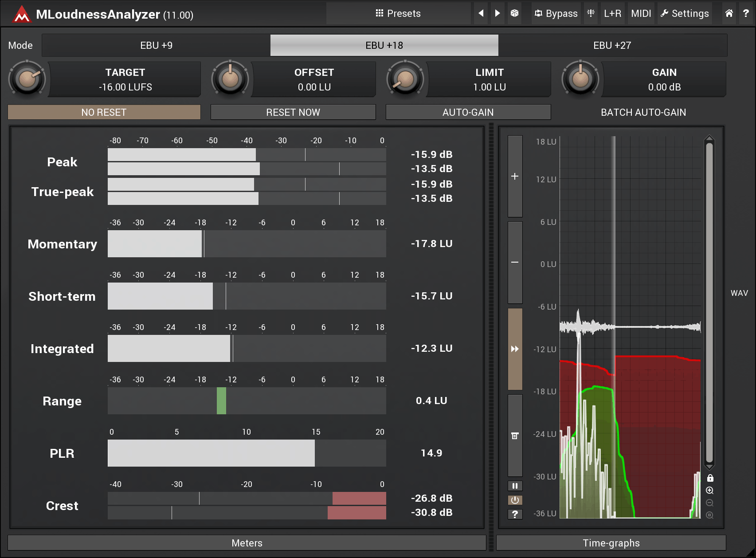Viewport: 756px width, 558px height.
Task: Switch to EBU +27 mode
Action: coord(612,45)
